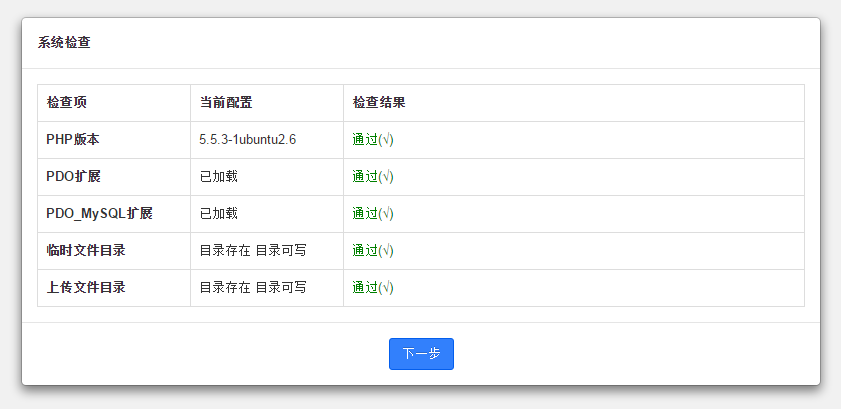Click the 通过 result for 临时文件目录
The image size is (841, 409).
(x=373, y=251)
